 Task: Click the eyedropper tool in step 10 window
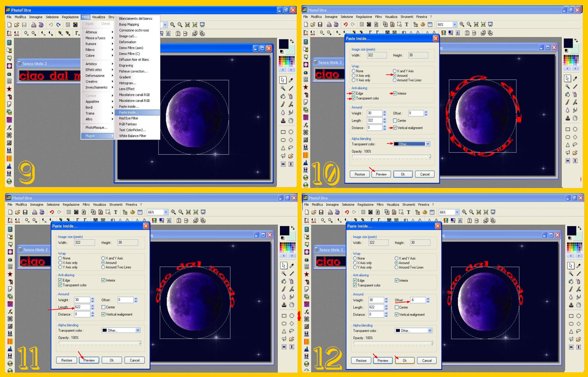pyautogui.click(x=575, y=79)
